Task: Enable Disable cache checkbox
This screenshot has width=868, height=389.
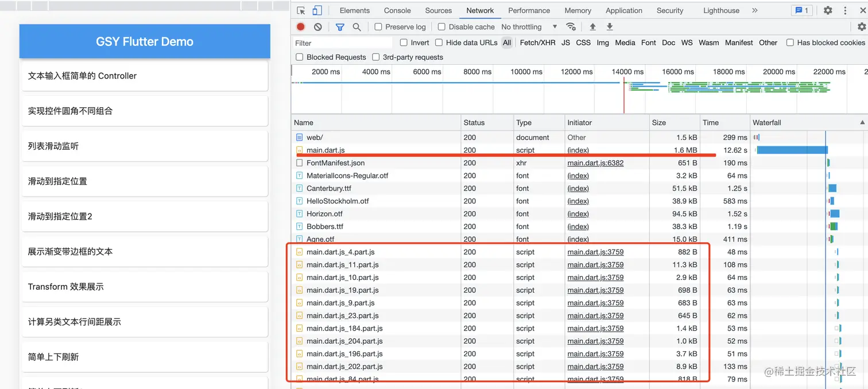Action: 441,26
